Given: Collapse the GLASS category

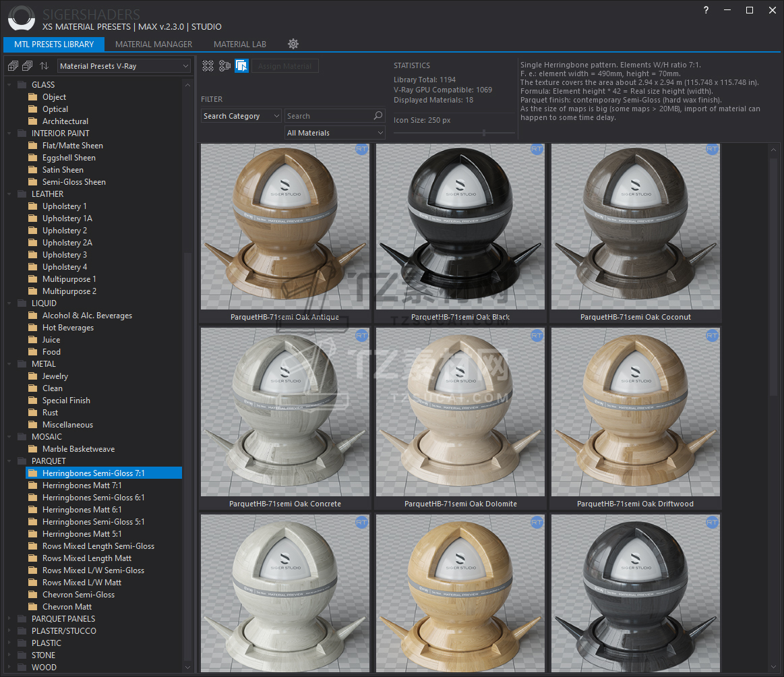Looking at the screenshot, I should click(x=9, y=85).
